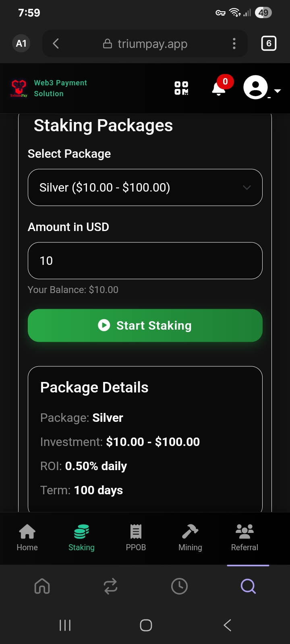
Task: Show the six open browser tabs
Action: [x=269, y=43]
